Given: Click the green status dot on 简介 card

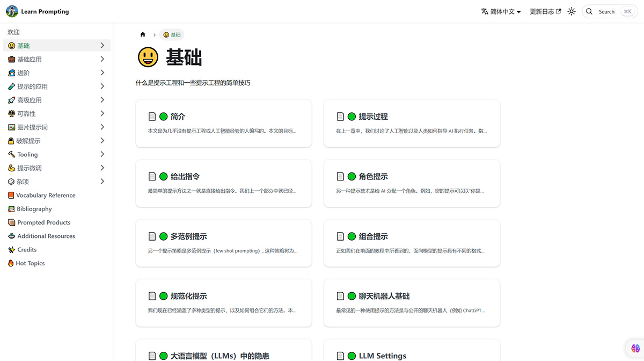Looking at the screenshot, I should pos(163,116).
